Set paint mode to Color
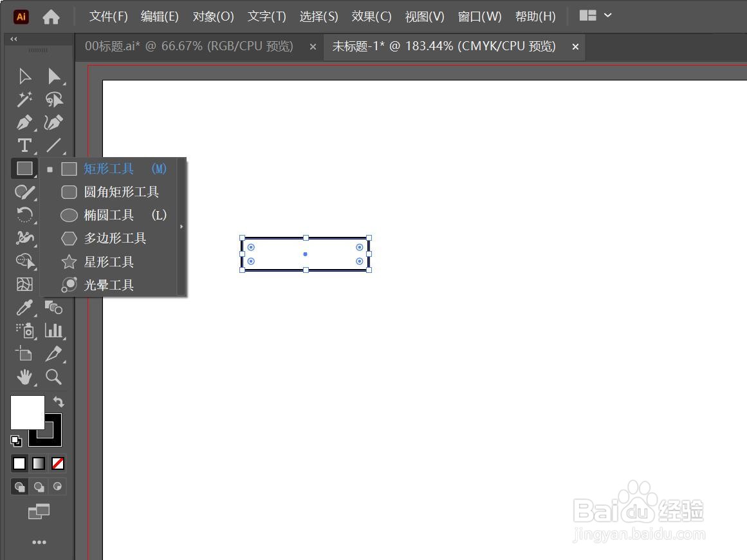This screenshot has width=747, height=560. (19, 463)
